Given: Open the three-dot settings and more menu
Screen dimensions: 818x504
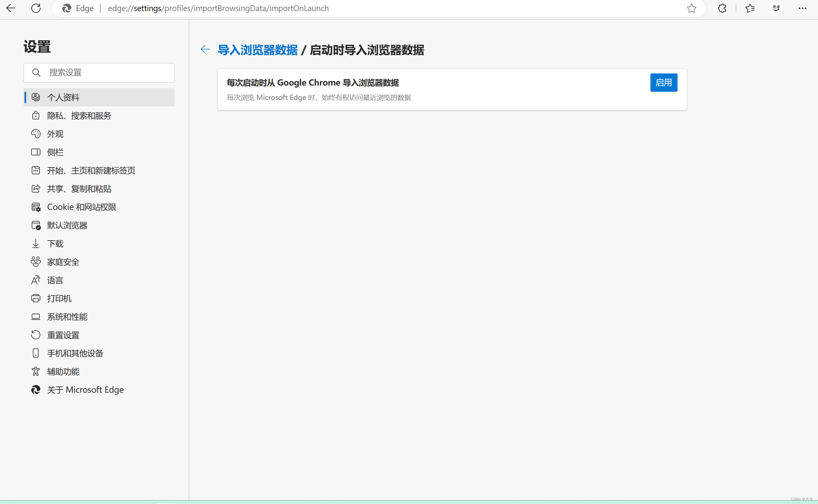Looking at the screenshot, I should point(802,8).
